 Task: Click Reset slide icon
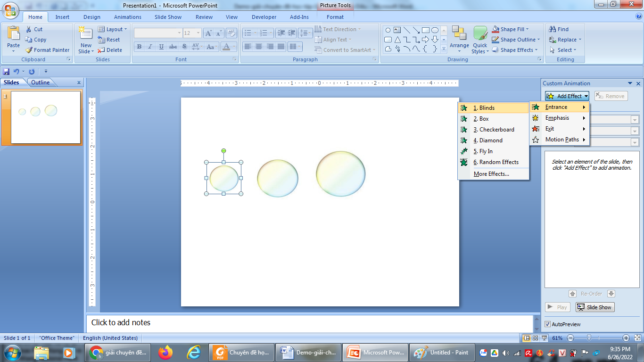coord(109,40)
